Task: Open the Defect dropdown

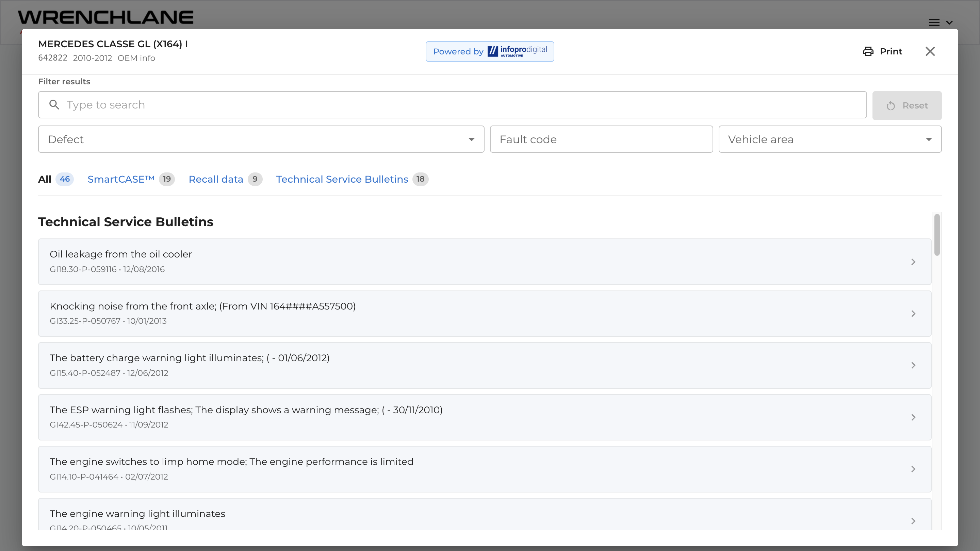Action: tap(261, 139)
